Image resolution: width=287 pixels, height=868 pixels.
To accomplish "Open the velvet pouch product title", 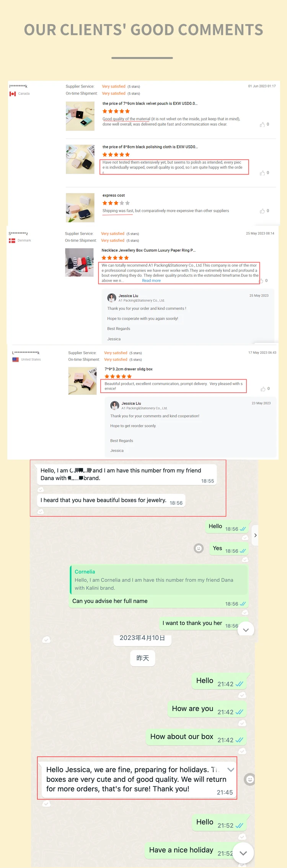I will (x=150, y=104).
